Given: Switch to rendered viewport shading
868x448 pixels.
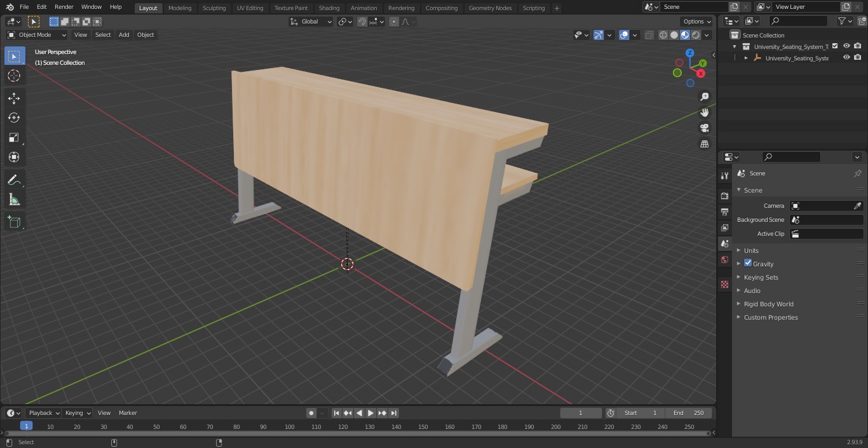Looking at the screenshot, I should click(696, 35).
